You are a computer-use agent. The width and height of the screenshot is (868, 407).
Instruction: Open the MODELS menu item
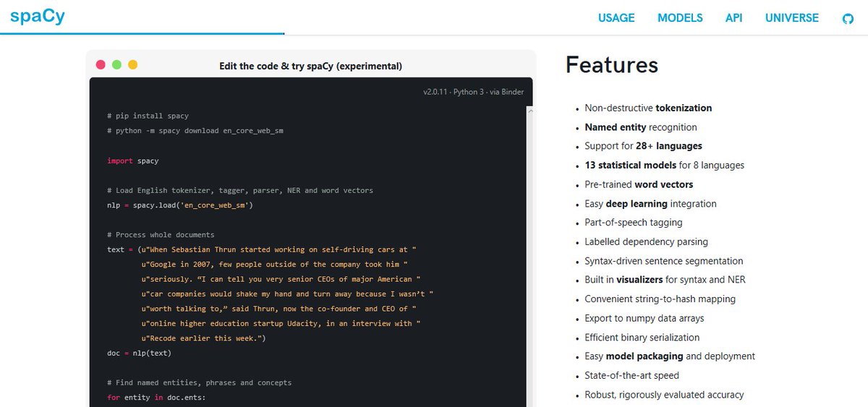(680, 18)
